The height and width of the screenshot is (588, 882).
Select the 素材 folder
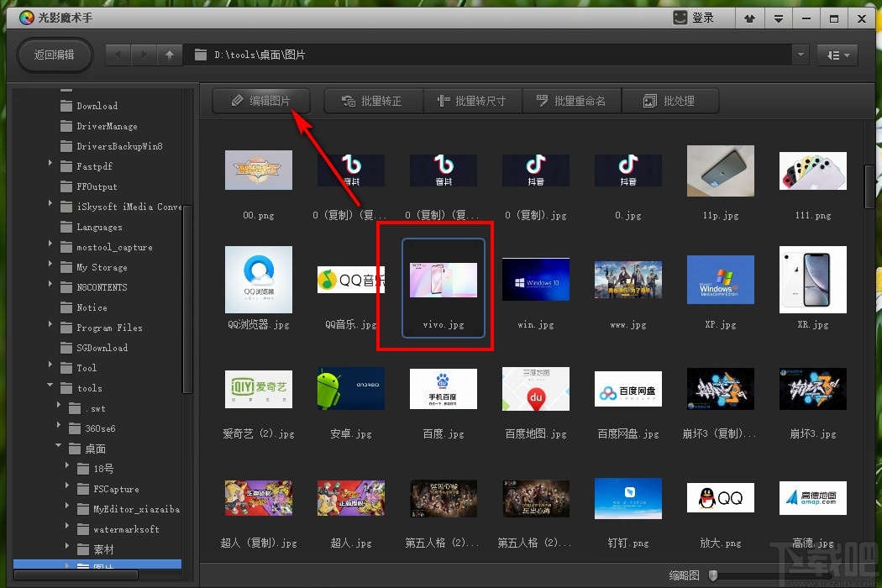pyautogui.click(x=95, y=549)
